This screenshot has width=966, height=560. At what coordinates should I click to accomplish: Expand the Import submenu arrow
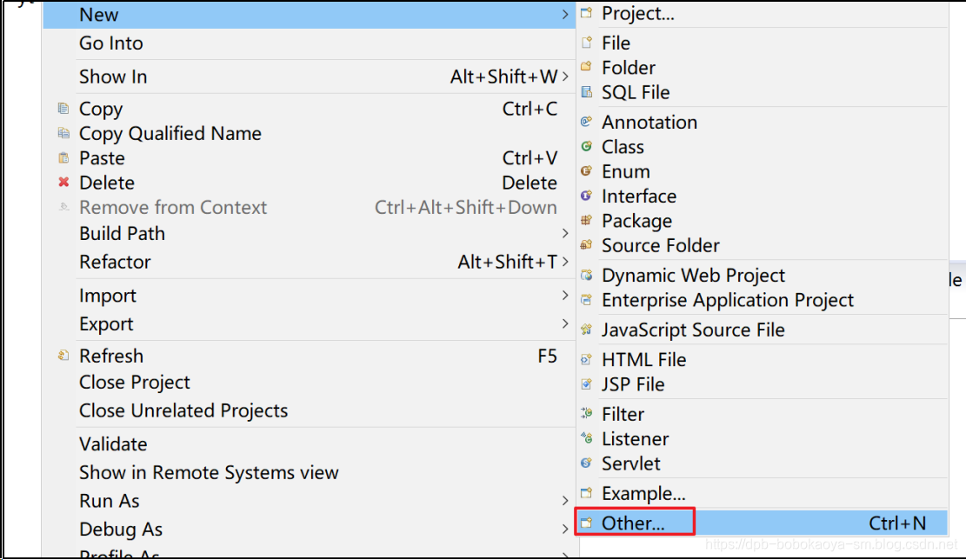click(x=565, y=295)
